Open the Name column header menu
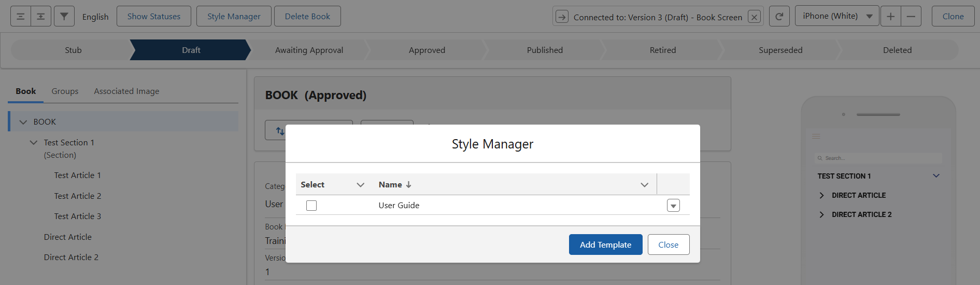Image resolution: width=980 pixels, height=285 pixels. point(644,185)
